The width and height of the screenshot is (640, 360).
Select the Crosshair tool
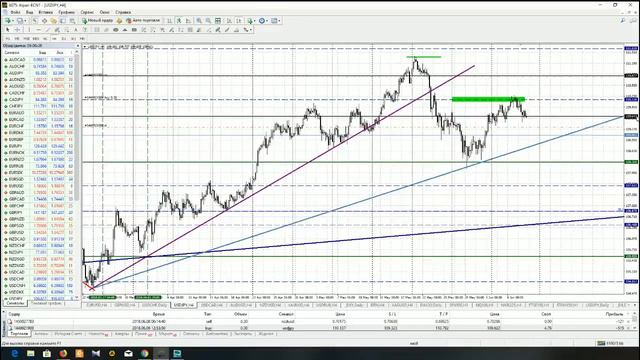click(17, 30)
